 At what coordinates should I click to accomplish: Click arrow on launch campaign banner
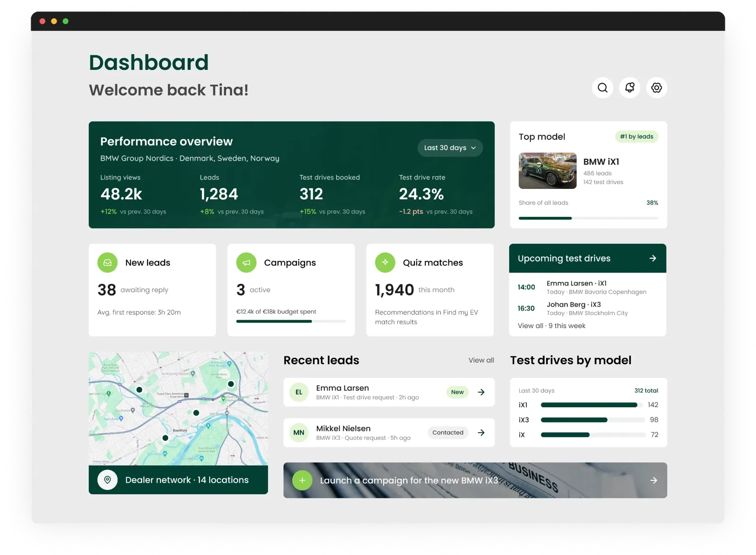pos(653,480)
